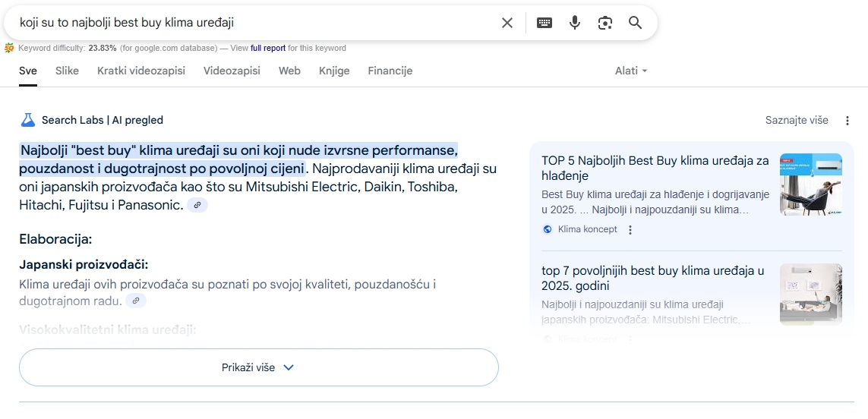Open the keyword full report link
The width and height of the screenshot is (868, 419).
[x=268, y=48]
